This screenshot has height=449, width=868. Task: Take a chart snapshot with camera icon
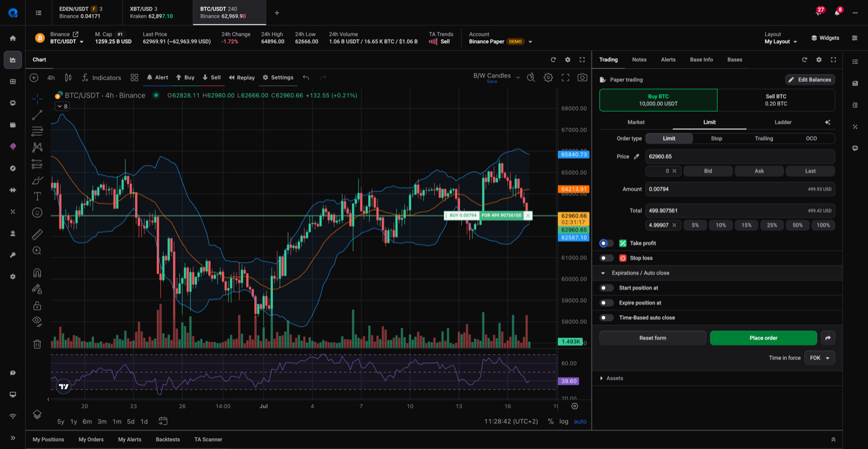pos(582,78)
